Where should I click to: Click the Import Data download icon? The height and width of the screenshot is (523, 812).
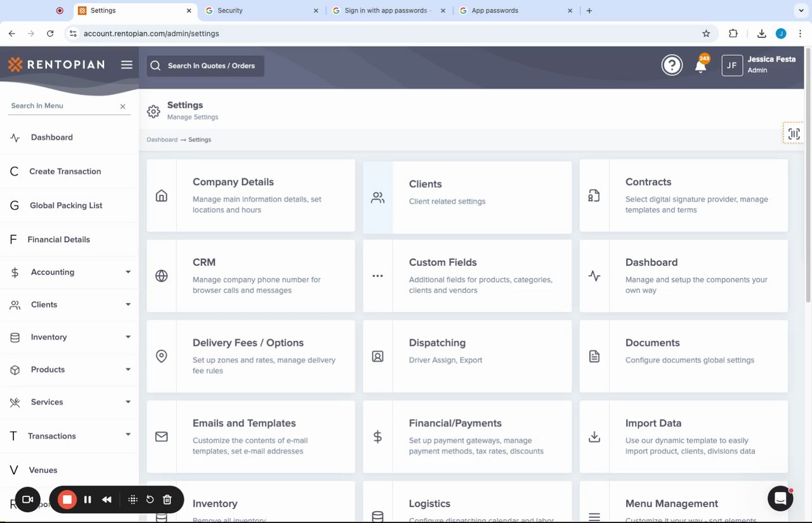click(x=594, y=437)
